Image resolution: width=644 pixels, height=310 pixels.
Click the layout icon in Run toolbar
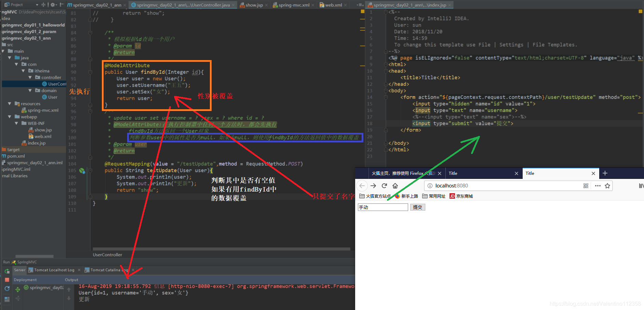[7, 299]
